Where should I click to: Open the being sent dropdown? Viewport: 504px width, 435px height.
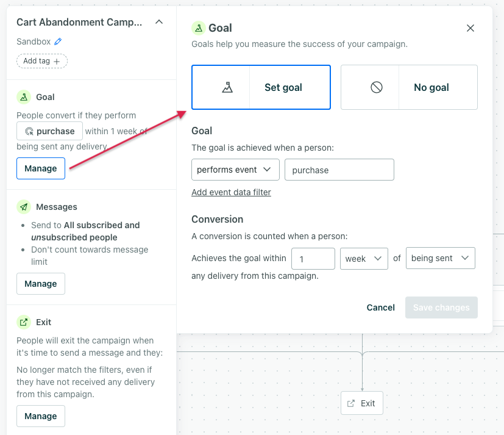440,258
